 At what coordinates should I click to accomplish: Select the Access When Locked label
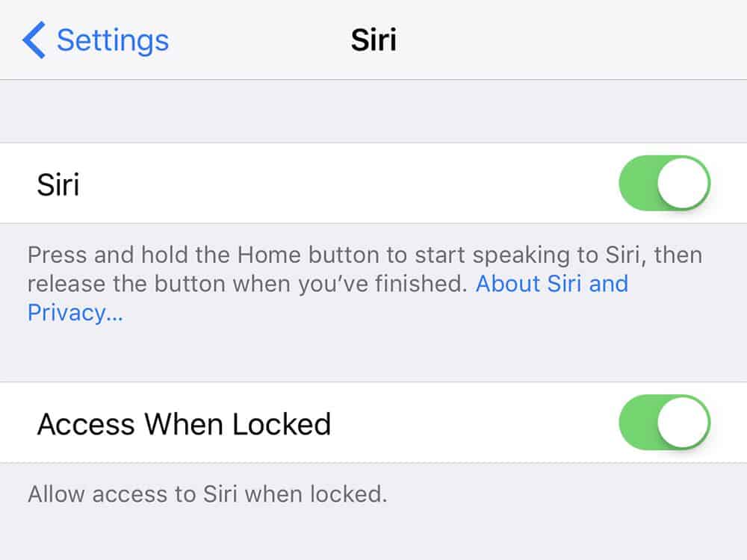pos(184,424)
